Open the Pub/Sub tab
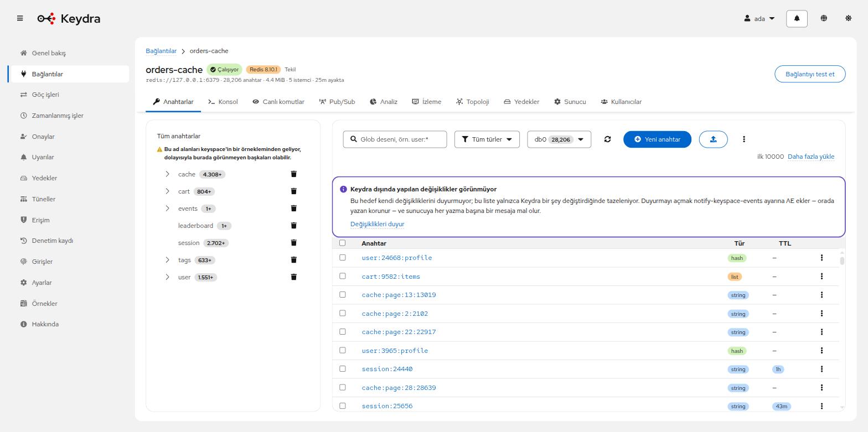Screen dimensions: 868x432 tap(337, 102)
